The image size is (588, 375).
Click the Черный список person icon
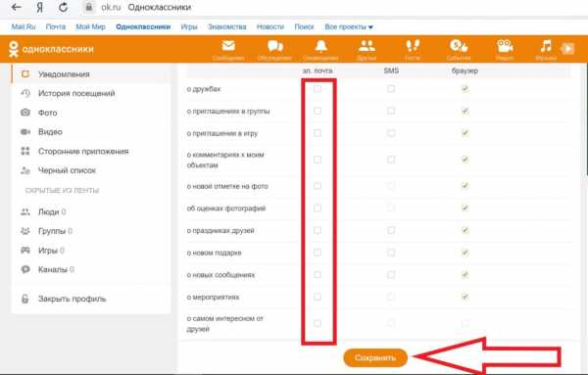click(x=25, y=170)
